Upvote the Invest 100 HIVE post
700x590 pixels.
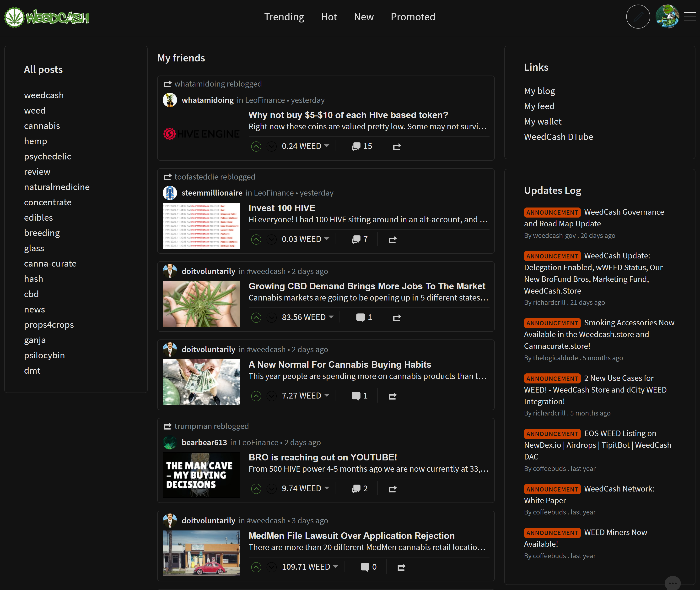pyautogui.click(x=256, y=240)
